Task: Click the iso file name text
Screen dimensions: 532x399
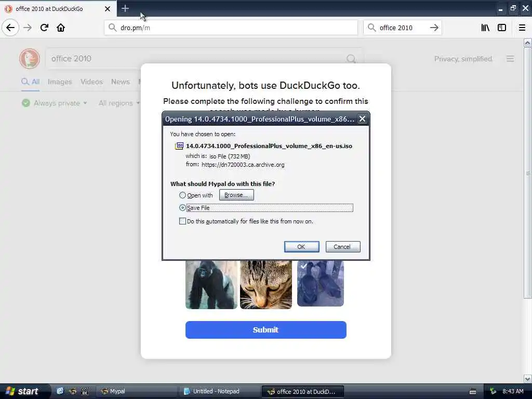Action: pos(269,146)
